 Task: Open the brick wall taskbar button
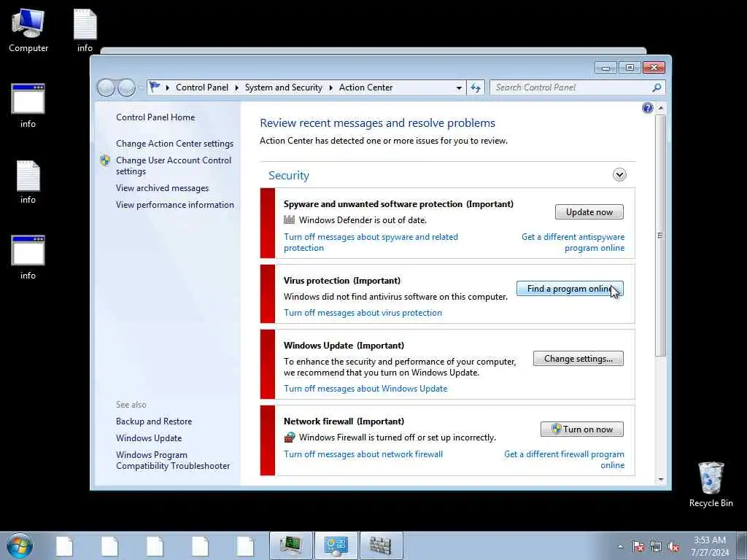tap(381, 545)
